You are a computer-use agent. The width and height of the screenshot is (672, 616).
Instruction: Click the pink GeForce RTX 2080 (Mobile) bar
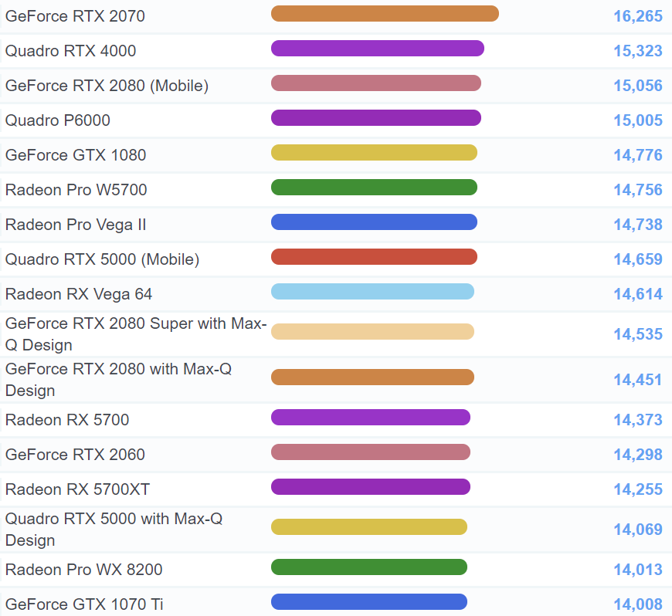point(376,83)
